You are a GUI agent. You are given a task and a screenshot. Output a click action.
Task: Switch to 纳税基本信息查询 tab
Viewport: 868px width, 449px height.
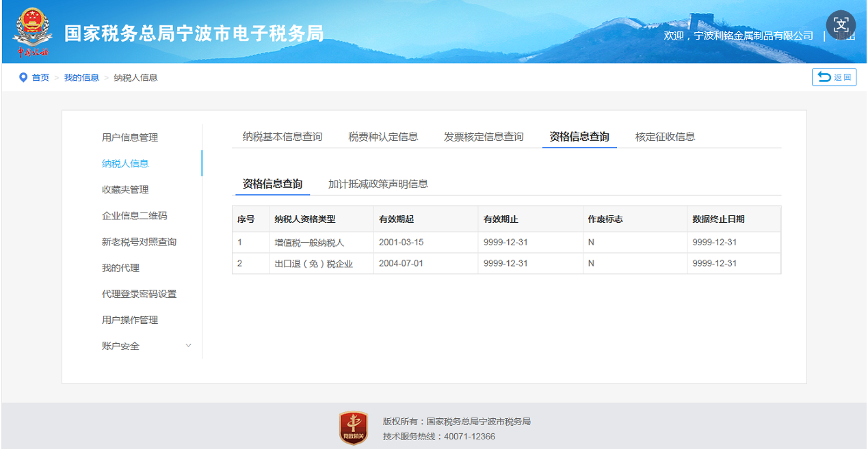coord(282,137)
